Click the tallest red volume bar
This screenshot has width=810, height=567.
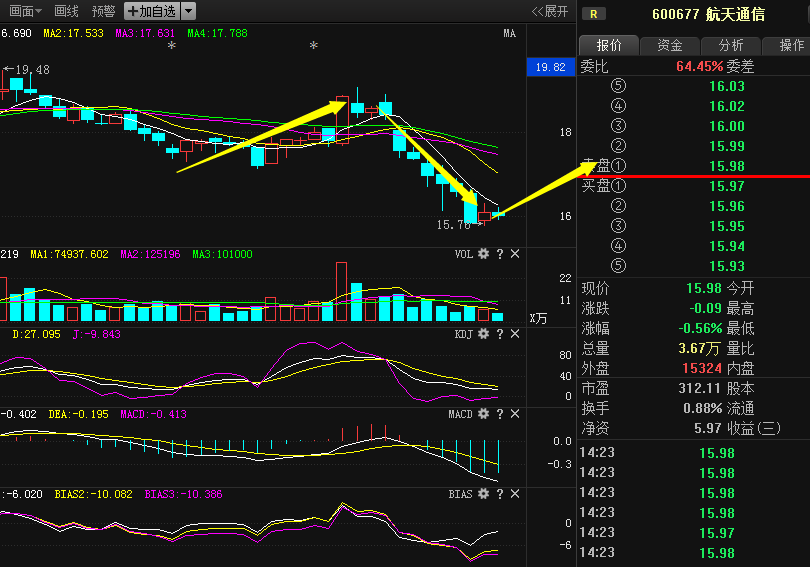click(341, 292)
